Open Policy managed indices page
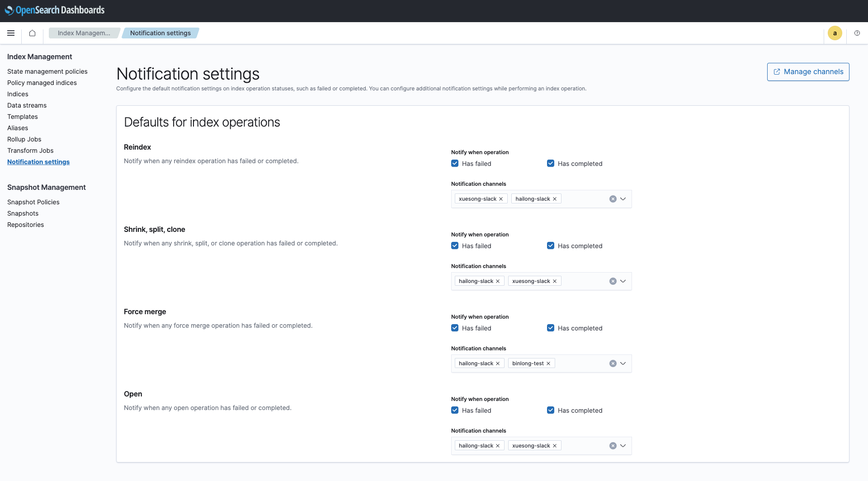The height and width of the screenshot is (481, 868). [42, 83]
